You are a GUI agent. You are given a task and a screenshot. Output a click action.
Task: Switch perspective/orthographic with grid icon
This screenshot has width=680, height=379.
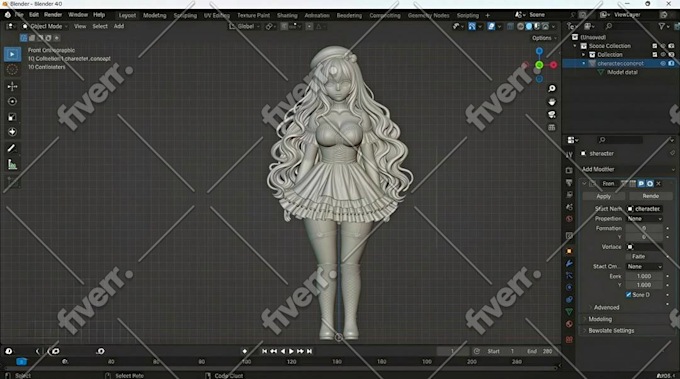[552, 127]
